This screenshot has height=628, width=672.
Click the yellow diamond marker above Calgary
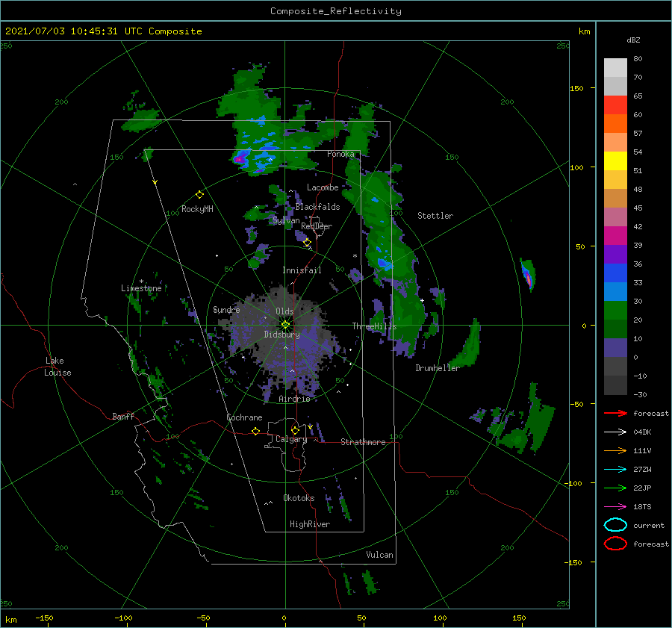(295, 430)
